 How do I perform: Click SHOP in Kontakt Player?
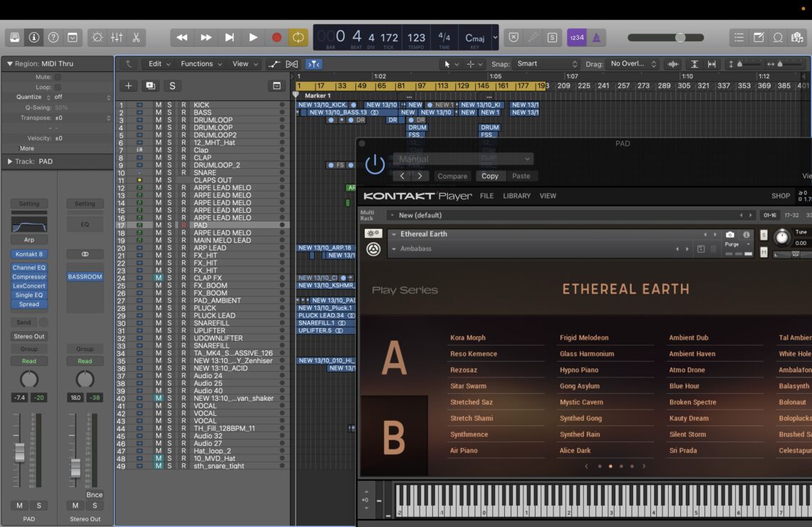tap(781, 196)
